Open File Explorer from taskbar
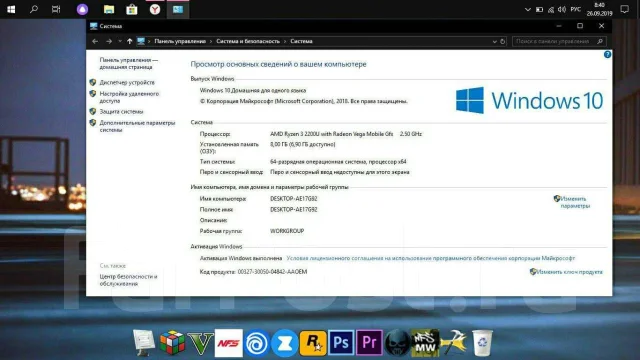This screenshot has width=640, height=360. pyautogui.click(x=109, y=9)
